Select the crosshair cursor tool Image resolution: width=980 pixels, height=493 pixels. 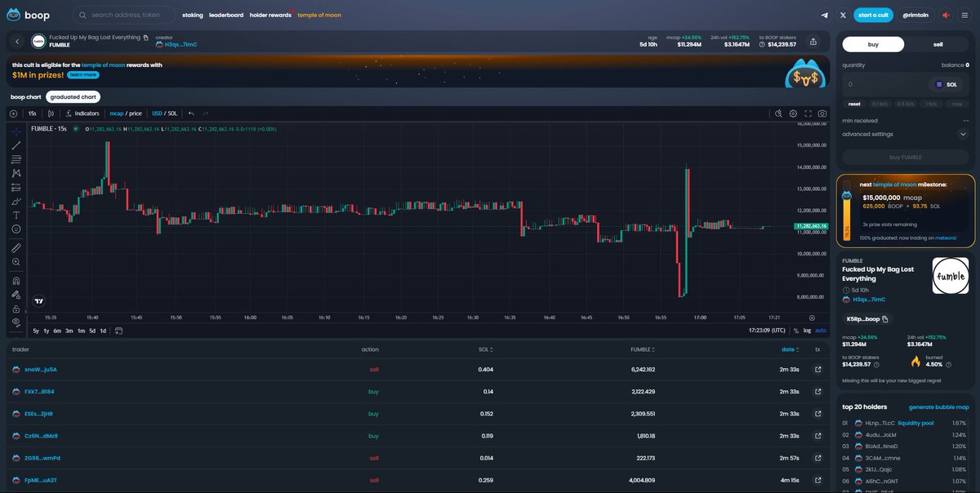click(x=16, y=131)
